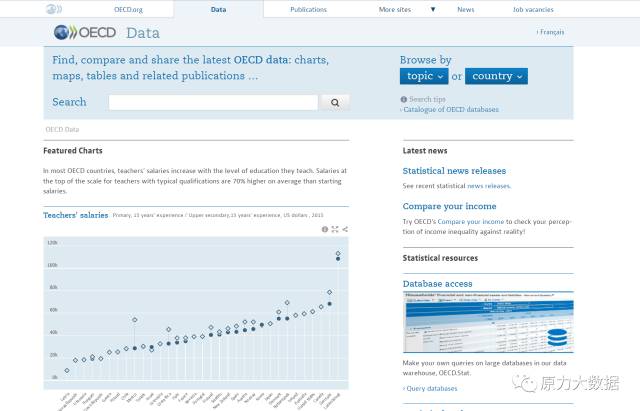
Task: Click the Search tips info icon
Action: (404, 99)
